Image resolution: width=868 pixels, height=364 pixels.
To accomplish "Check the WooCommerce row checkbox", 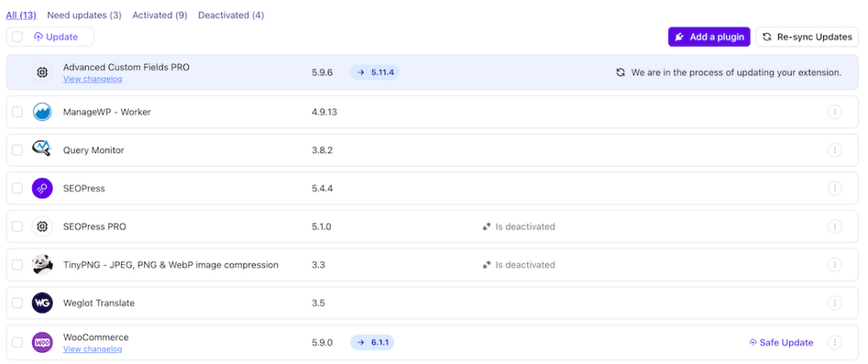I will pyautogui.click(x=18, y=343).
